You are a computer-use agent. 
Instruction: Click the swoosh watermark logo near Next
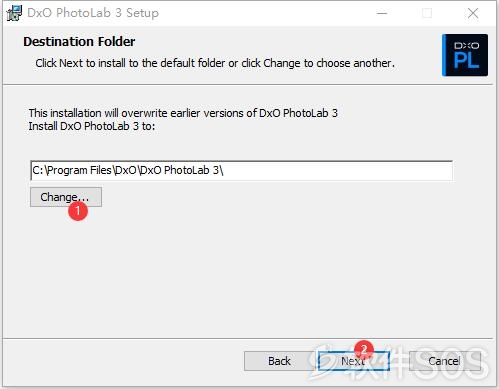325,362
